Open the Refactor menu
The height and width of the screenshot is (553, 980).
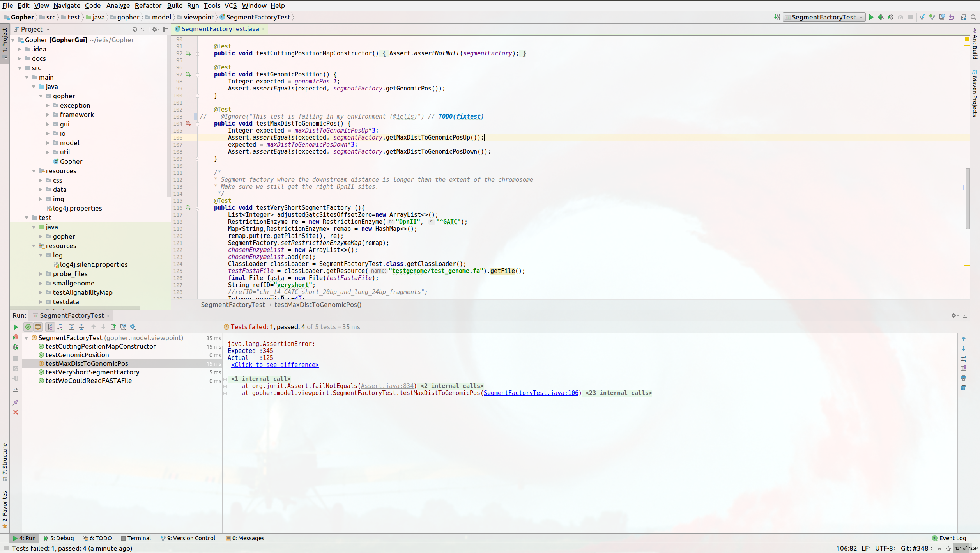click(x=148, y=5)
